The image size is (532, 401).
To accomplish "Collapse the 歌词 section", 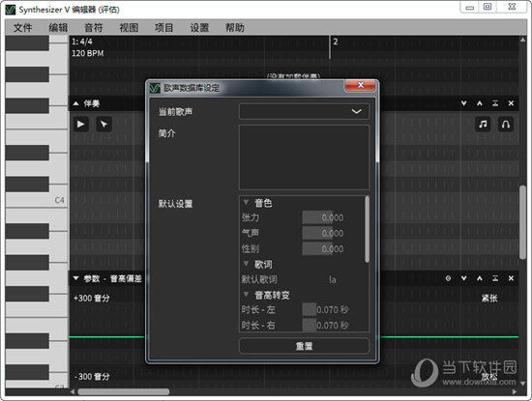I will pyautogui.click(x=247, y=264).
